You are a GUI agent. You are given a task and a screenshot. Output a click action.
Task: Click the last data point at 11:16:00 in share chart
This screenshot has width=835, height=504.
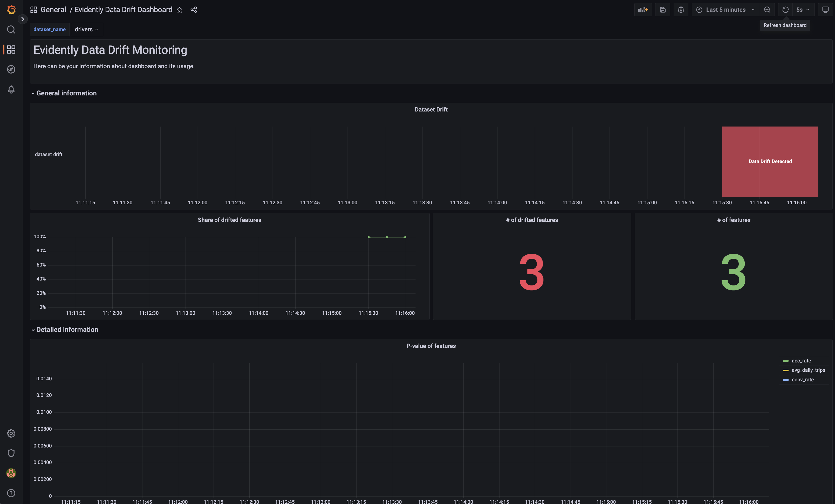405,237
